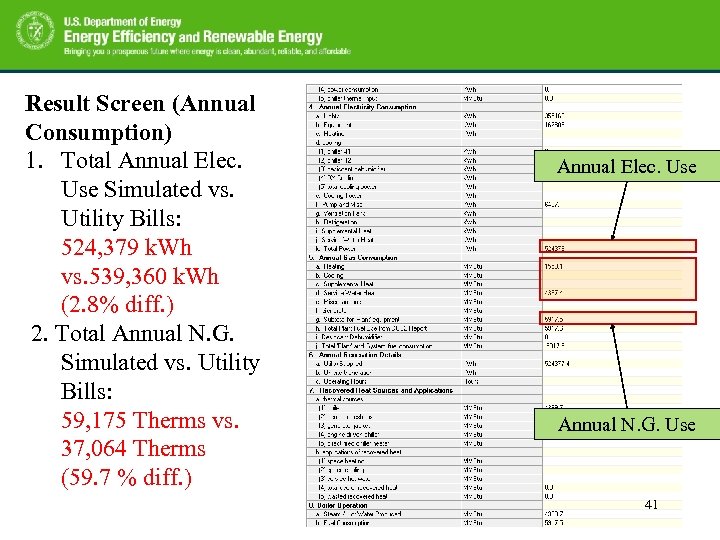Click the 'Result Screen (Annual Consumption)' slide heading
The height and width of the screenshot is (540, 720).
point(140,118)
